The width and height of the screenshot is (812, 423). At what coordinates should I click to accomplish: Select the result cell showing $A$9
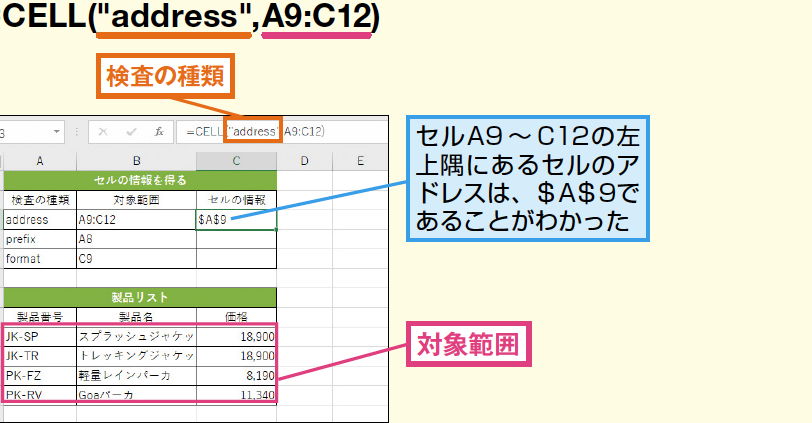(236, 220)
